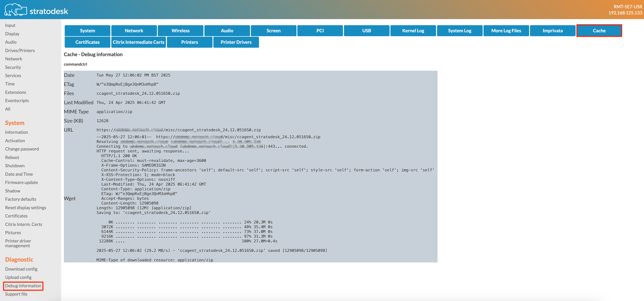Open the Activation page
The image size is (644, 301).
(15, 141)
